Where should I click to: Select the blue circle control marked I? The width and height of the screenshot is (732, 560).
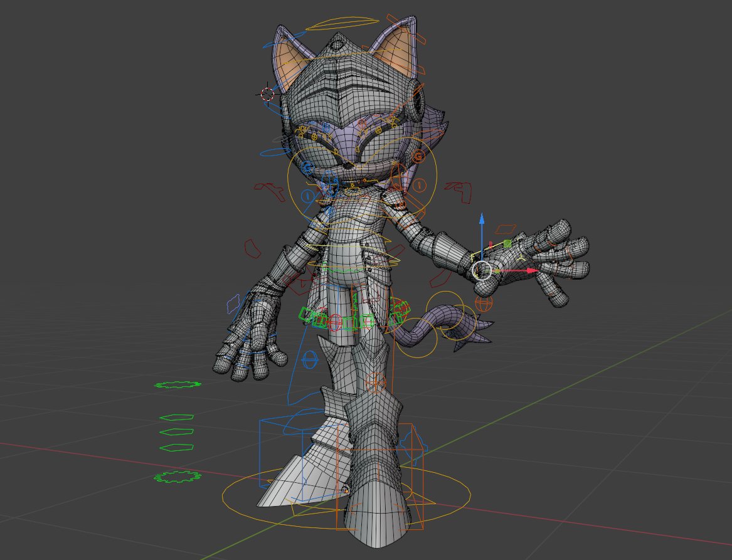[307, 196]
